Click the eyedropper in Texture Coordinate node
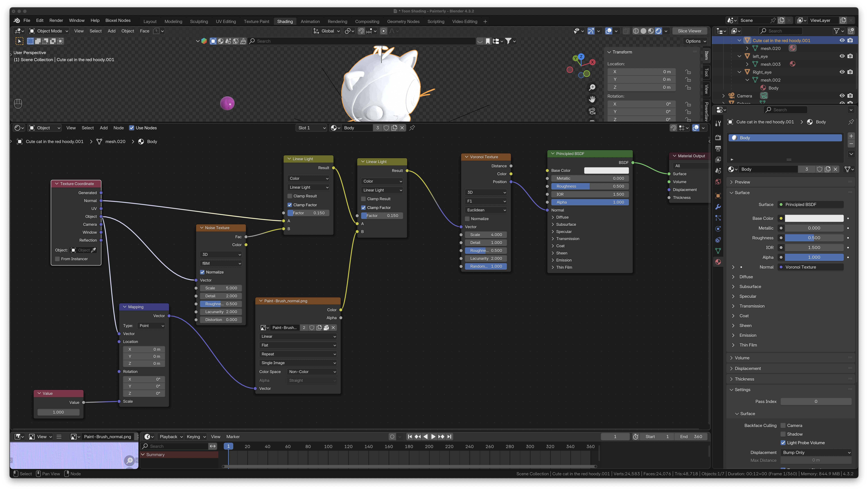The width and height of the screenshot is (868, 490). (x=94, y=250)
